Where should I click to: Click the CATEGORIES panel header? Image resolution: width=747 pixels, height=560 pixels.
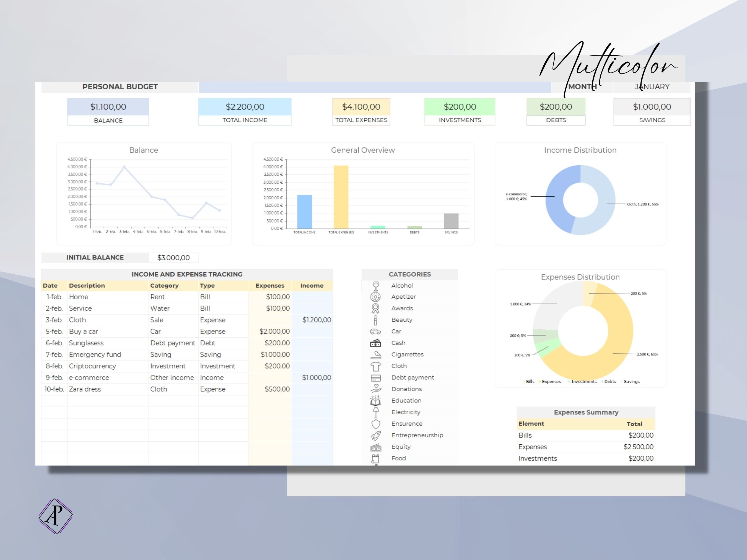[410, 274]
